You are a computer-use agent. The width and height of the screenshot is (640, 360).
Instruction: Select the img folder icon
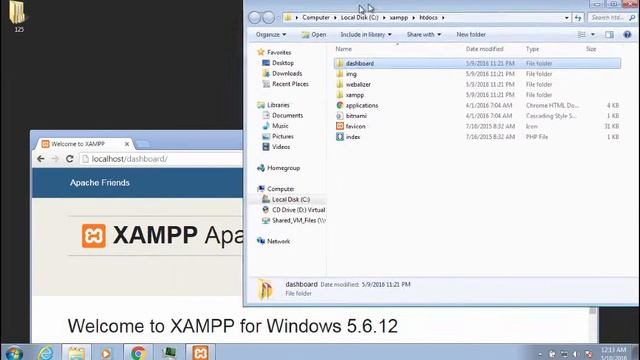tap(340, 74)
